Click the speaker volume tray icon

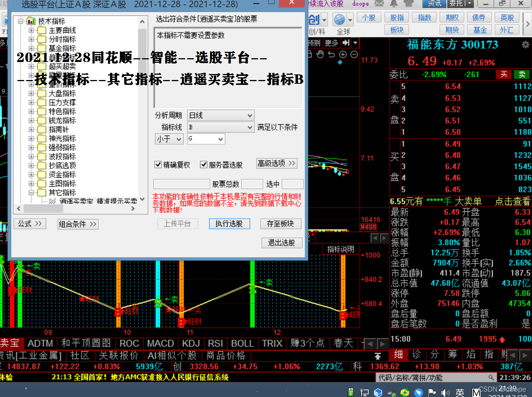[446, 392]
